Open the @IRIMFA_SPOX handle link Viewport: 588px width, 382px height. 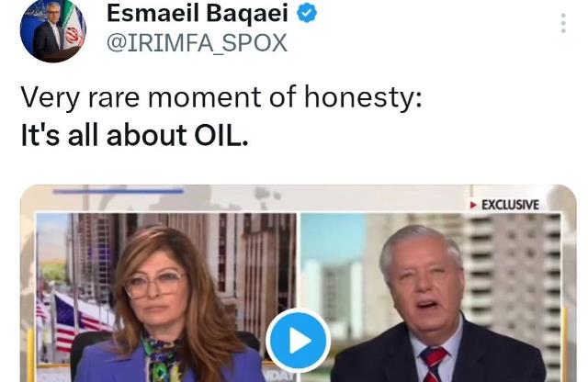click(x=197, y=43)
